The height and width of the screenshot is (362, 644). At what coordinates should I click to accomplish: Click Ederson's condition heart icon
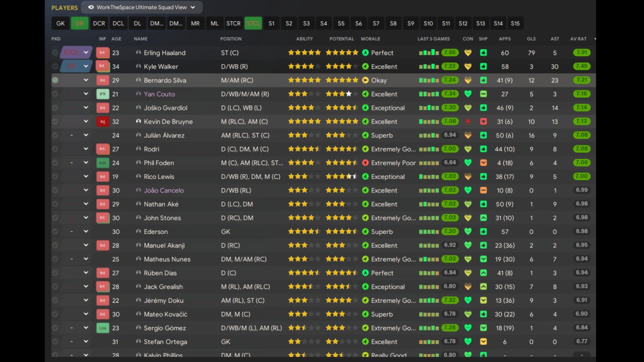468,232
